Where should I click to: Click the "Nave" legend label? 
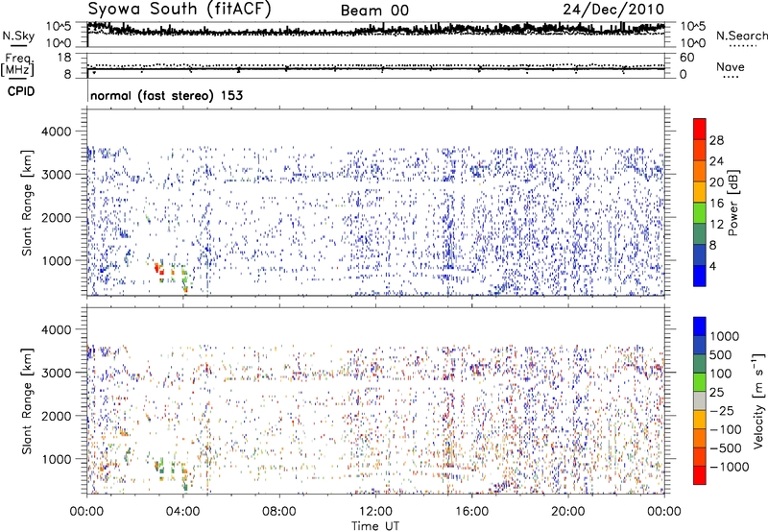pos(731,66)
